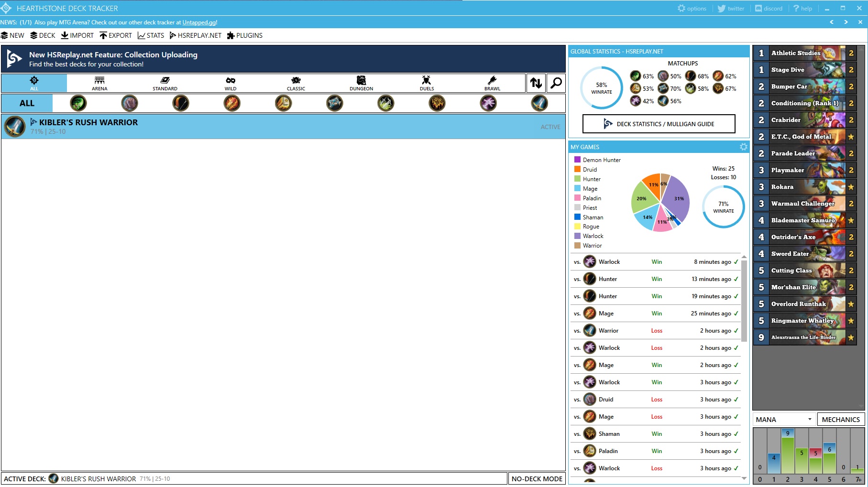The height and width of the screenshot is (487, 868).
Task: Open the Plugins menu
Action: [x=245, y=35]
